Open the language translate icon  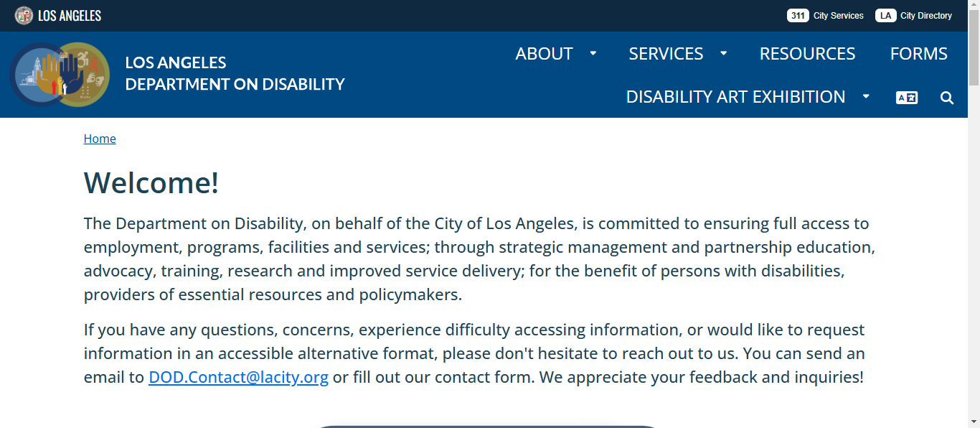pyautogui.click(x=907, y=98)
